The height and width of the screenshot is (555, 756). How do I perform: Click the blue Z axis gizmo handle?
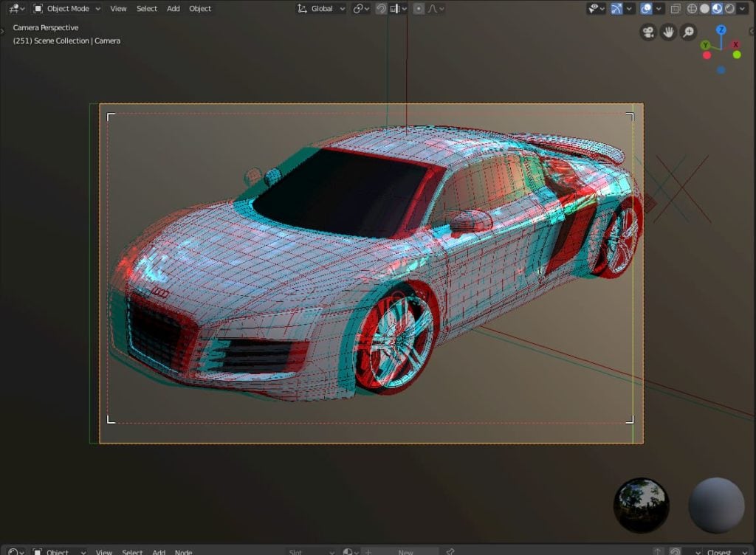pos(721,30)
